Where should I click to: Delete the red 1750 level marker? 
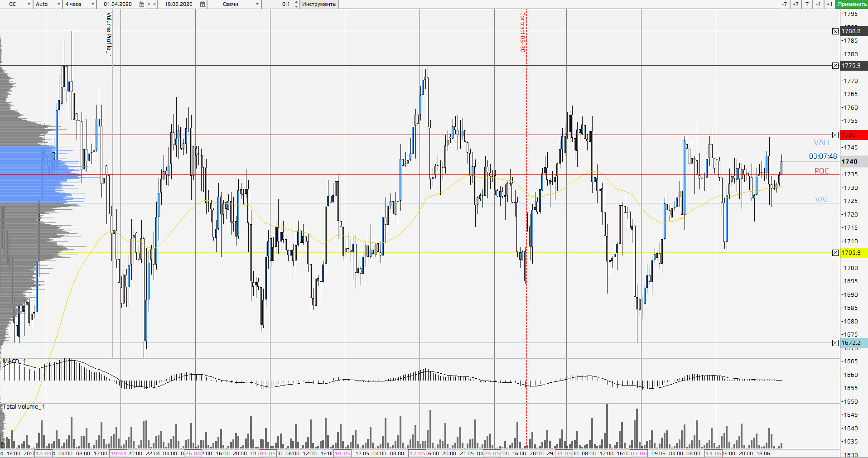click(835, 135)
